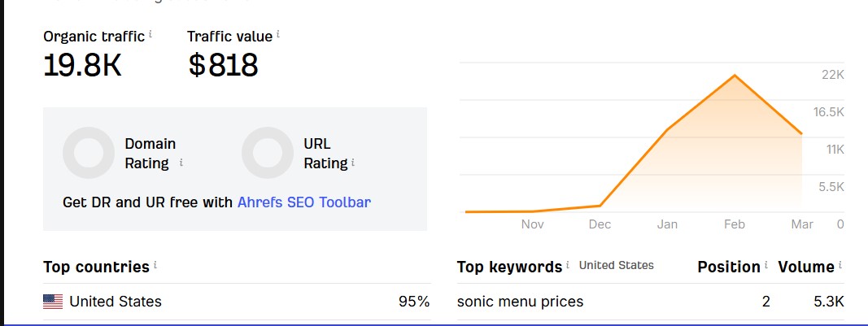This screenshot has width=868, height=326.
Task: Show the Position column info icon
Action: pos(767,266)
